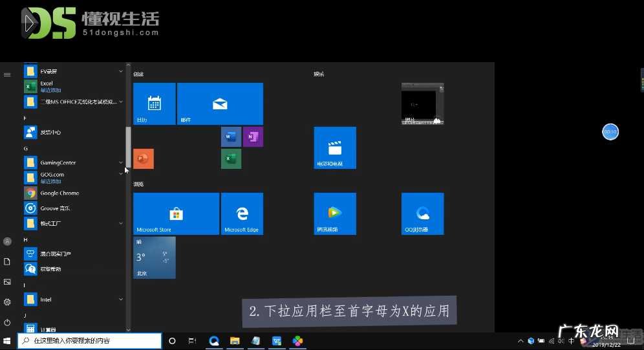This screenshot has height=350, width=644.
Task: Open the Power options button
Action: 7,322
